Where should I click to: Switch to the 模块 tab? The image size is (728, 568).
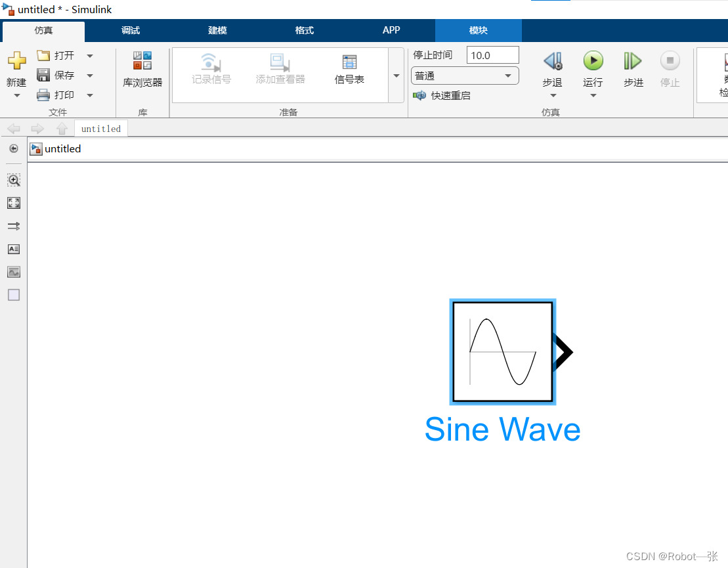[478, 31]
